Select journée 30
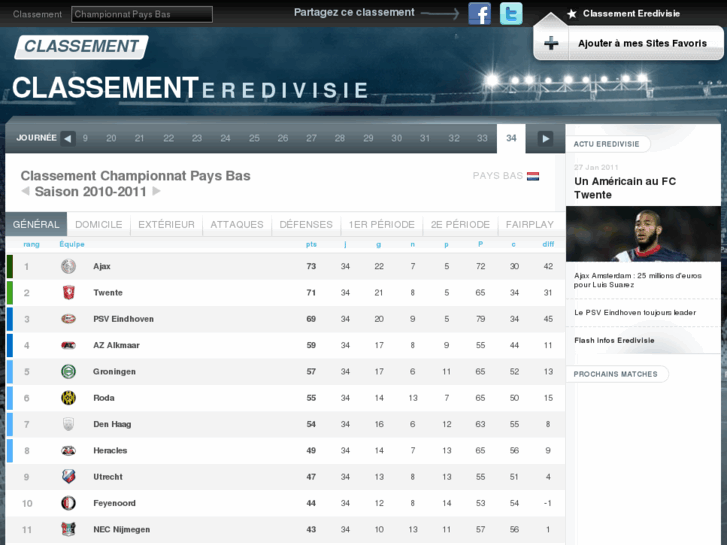This screenshot has width=727, height=545. pos(396,138)
